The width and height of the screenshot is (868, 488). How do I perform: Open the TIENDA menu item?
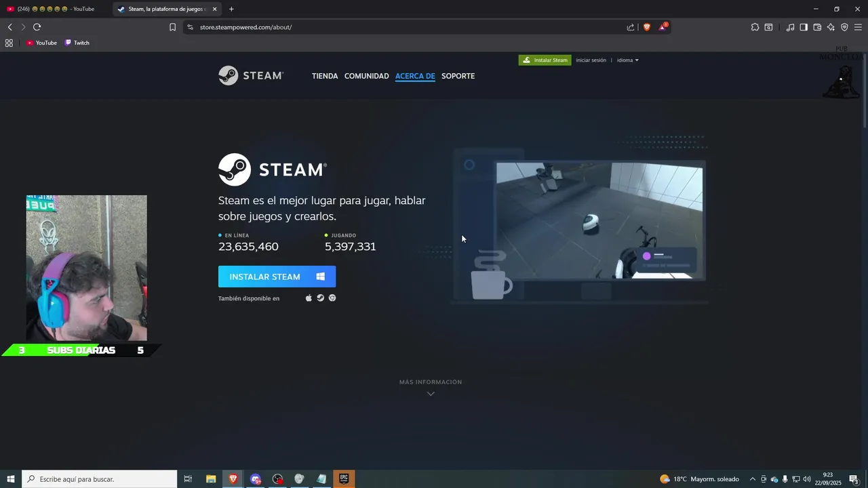point(325,76)
